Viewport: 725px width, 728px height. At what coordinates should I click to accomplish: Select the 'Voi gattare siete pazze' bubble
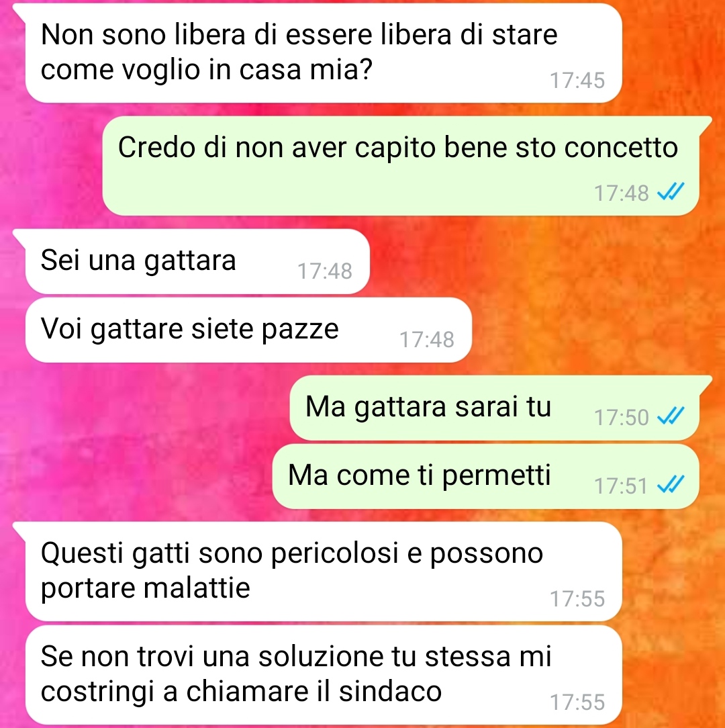[248, 330]
